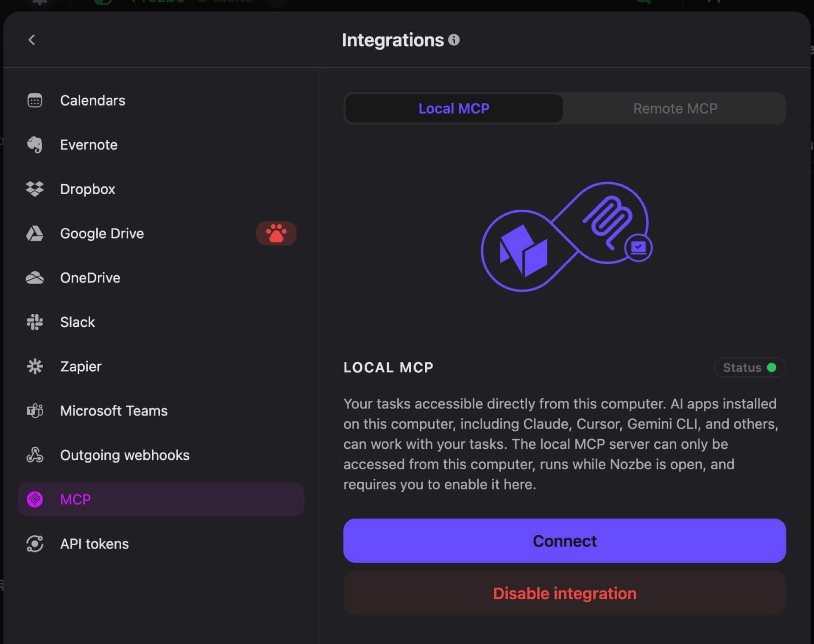814x644 pixels.
Task: Open the Zapier integration
Action: point(161,366)
